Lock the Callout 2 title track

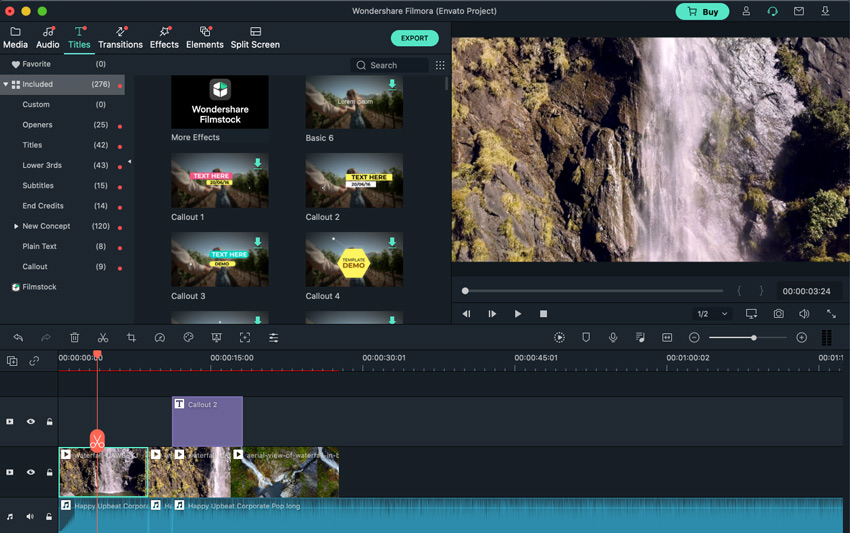(x=49, y=421)
